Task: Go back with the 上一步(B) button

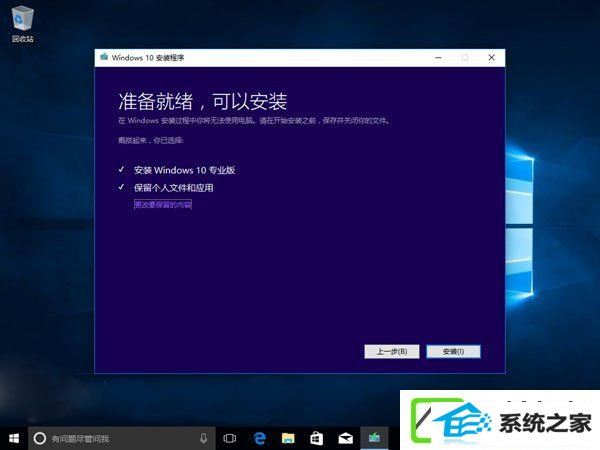Action: 392,351
